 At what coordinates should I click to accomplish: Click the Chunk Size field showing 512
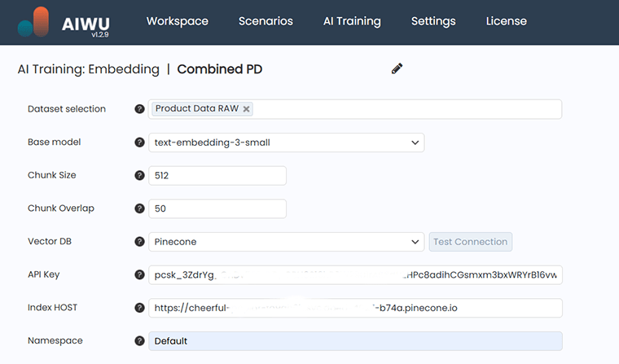click(x=217, y=176)
